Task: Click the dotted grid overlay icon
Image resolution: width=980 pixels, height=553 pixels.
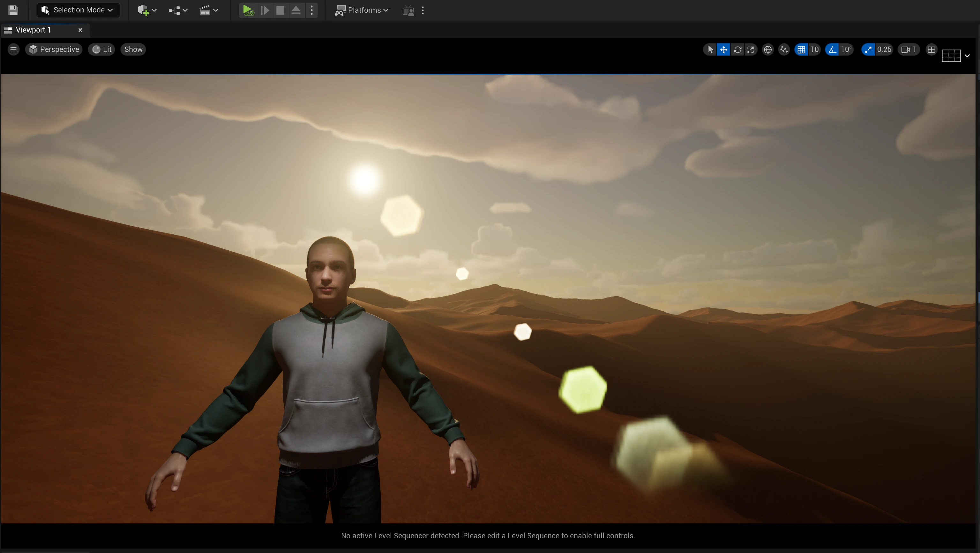Action: tap(951, 55)
